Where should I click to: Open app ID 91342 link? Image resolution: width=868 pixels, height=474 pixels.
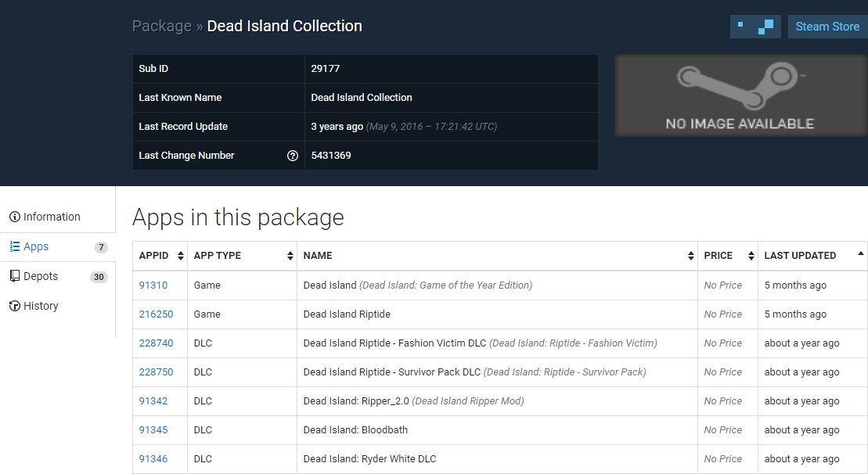153,401
